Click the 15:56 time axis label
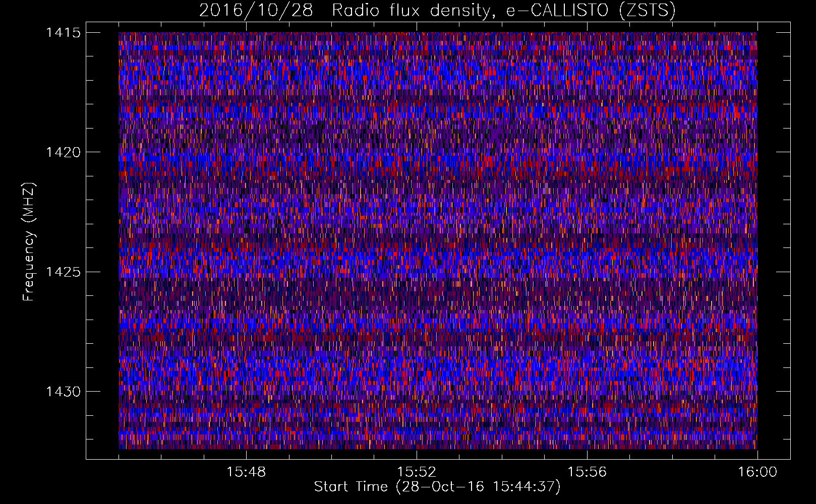The width and height of the screenshot is (816, 504). coord(587,472)
